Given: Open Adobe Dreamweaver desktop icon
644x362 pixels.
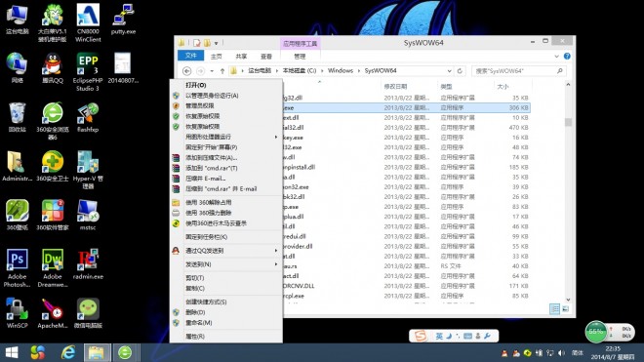Looking at the screenshot, I should (52, 267).
